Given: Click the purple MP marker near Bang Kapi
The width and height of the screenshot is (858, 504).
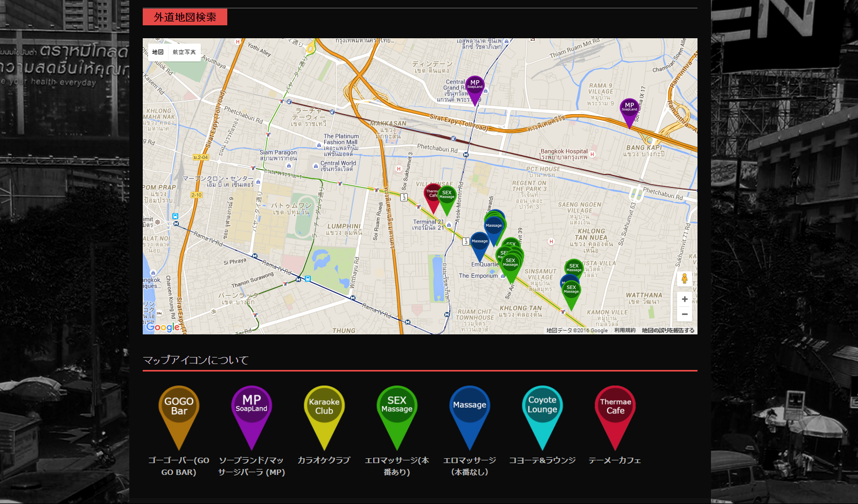Looking at the screenshot, I should [x=629, y=109].
